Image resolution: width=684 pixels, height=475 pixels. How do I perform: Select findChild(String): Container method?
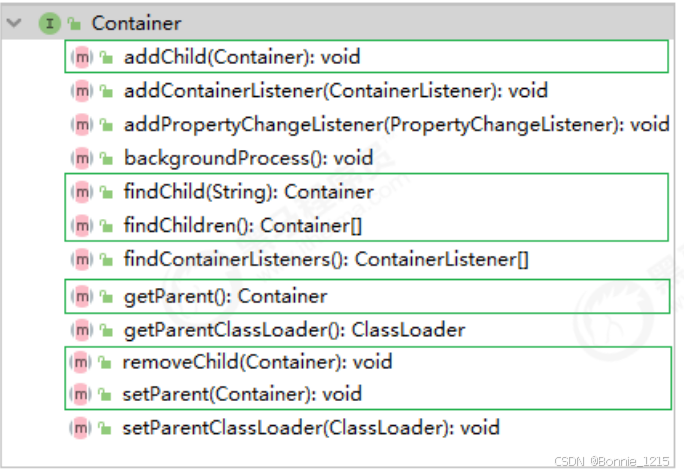pos(249,192)
